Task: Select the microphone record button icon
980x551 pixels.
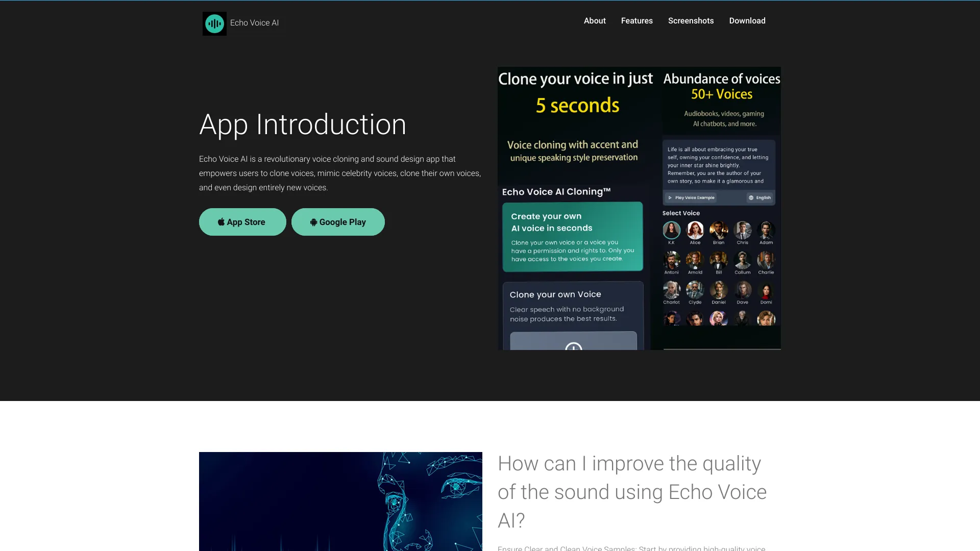Action: [x=573, y=347]
